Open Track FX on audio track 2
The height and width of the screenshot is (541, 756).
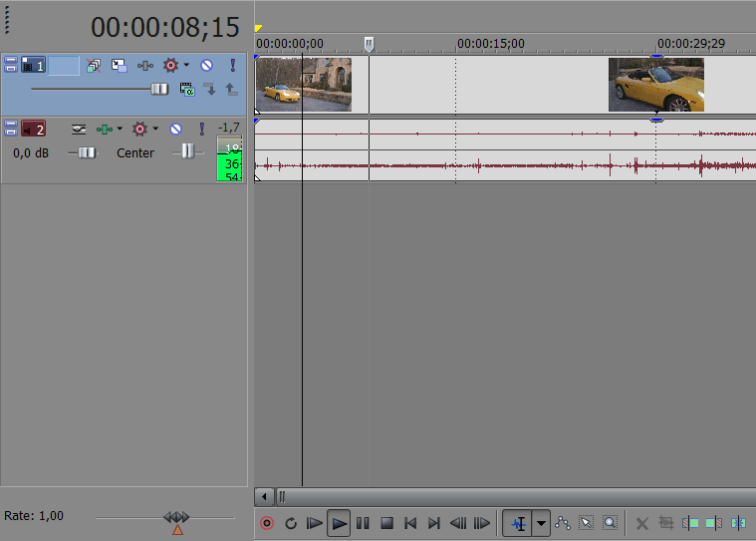(x=139, y=129)
